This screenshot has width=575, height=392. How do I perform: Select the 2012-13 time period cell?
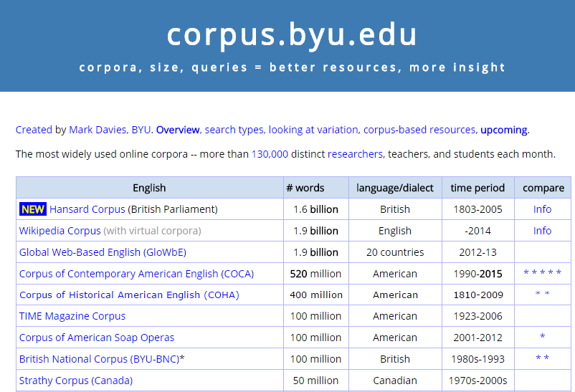coord(477,252)
